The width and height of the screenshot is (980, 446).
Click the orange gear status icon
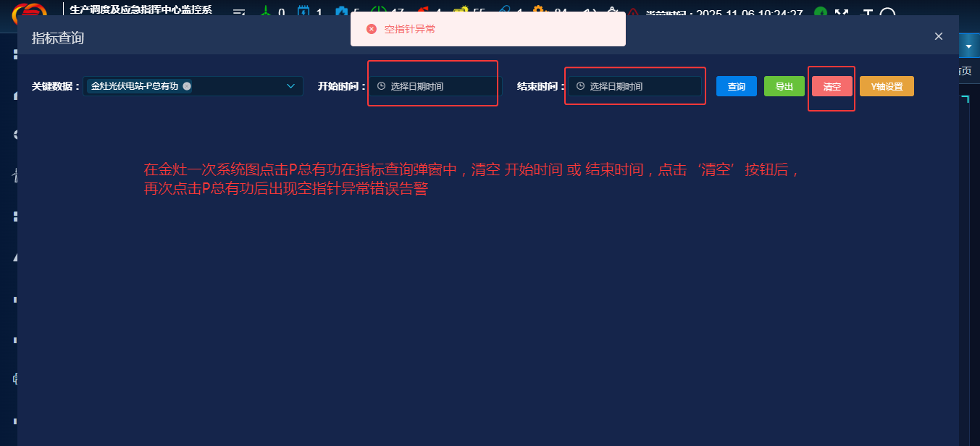pos(539,12)
